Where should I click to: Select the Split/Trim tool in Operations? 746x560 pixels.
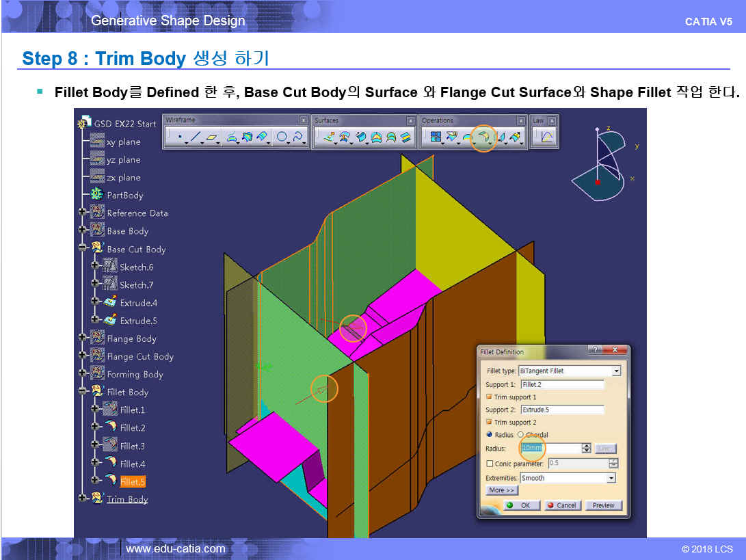click(451, 137)
